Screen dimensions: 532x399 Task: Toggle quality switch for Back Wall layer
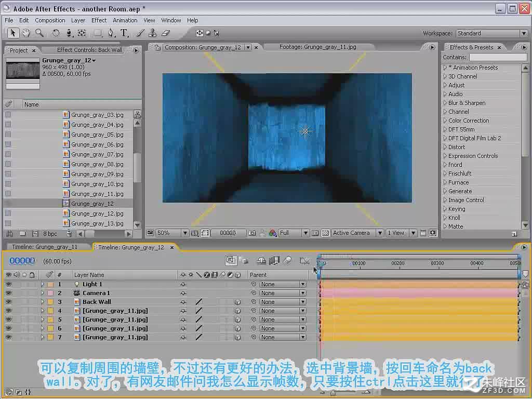pyautogui.click(x=199, y=302)
